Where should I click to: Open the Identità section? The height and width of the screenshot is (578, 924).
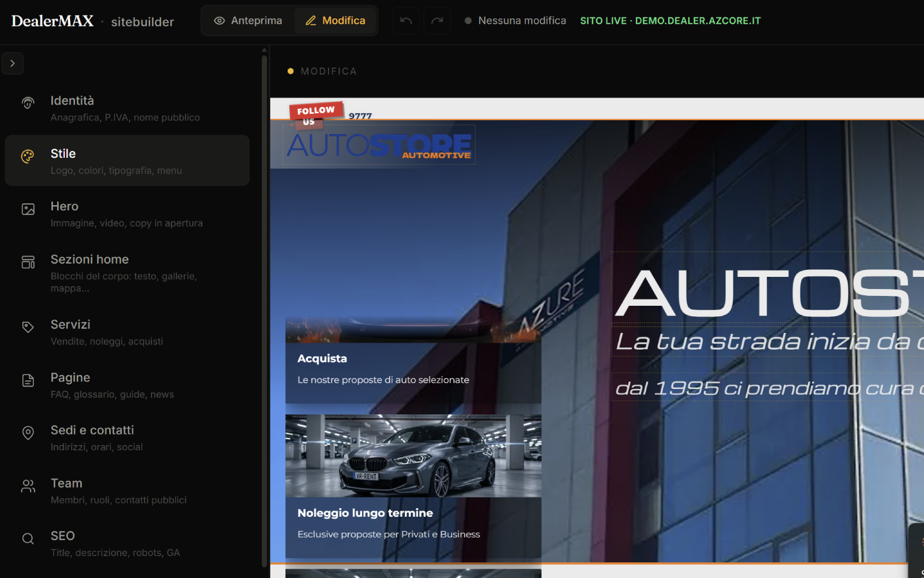[127, 108]
